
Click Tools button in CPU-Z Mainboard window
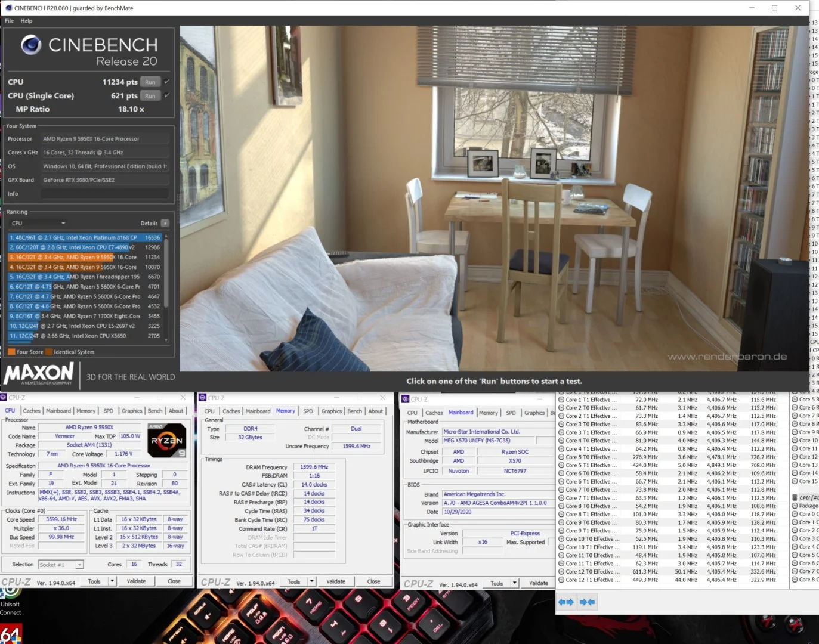click(496, 583)
